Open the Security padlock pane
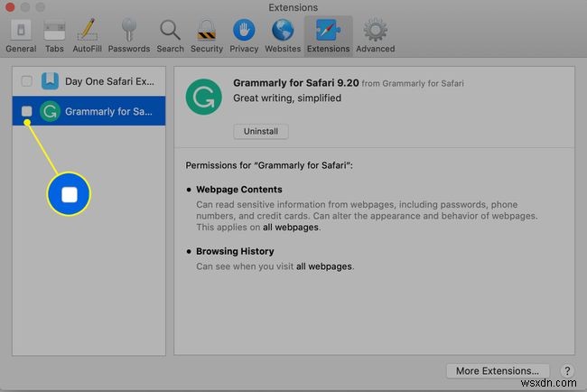The height and width of the screenshot is (392, 587). [x=207, y=36]
